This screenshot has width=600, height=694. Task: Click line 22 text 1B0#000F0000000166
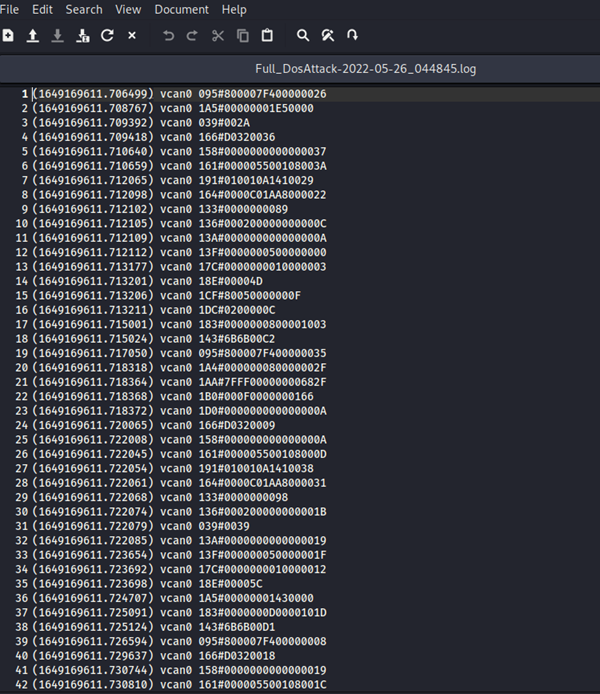[256, 397]
